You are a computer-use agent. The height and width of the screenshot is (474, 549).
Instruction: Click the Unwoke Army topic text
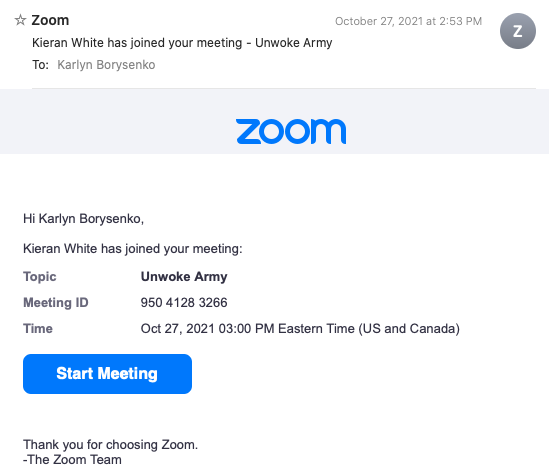click(x=184, y=277)
